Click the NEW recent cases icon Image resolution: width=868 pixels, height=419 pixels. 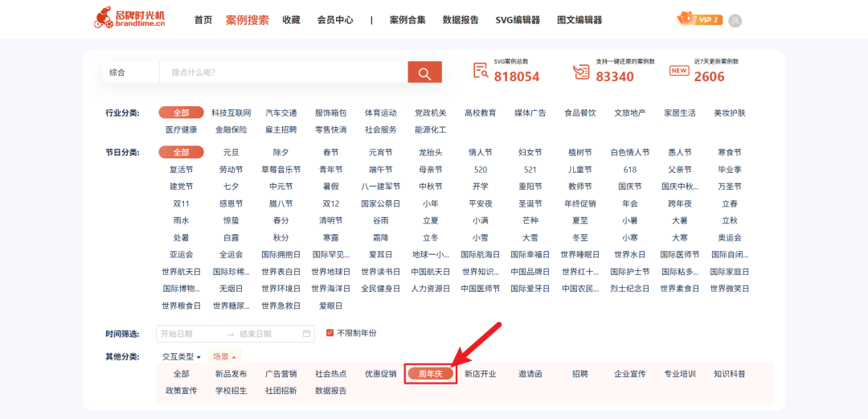(x=678, y=71)
